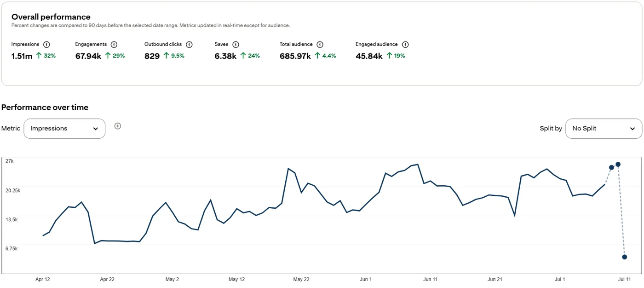Click the 20.25k y-axis label
Screen dimensions: 644x288
coord(13,190)
